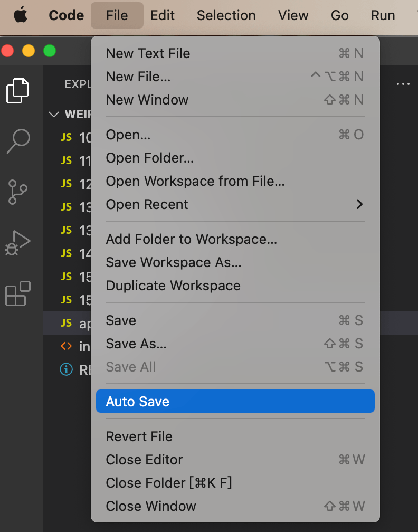Open the Source Control view icon

pyautogui.click(x=18, y=192)
